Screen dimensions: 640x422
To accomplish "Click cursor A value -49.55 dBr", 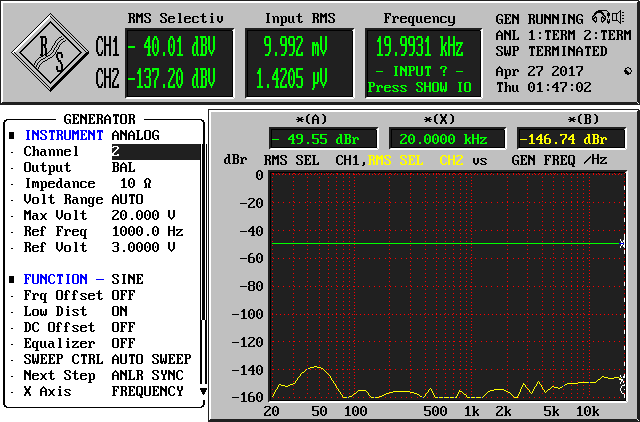I will coord(323,139).
